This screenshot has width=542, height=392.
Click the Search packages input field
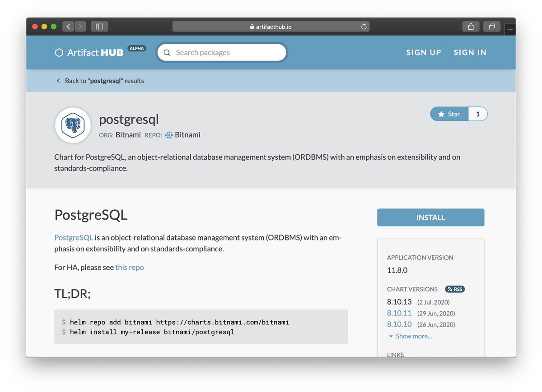(222, 53)
